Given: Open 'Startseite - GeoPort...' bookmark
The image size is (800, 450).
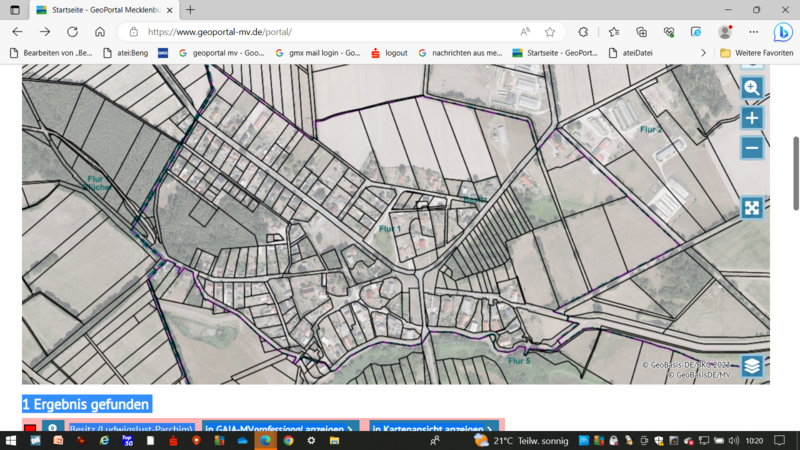Looking at the screenshot, I should pyautogui.click(x=555, y=53).
